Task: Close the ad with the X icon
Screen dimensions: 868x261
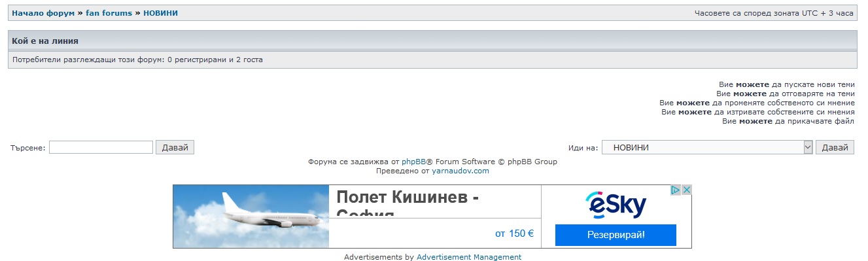Action: click(687, 190)
